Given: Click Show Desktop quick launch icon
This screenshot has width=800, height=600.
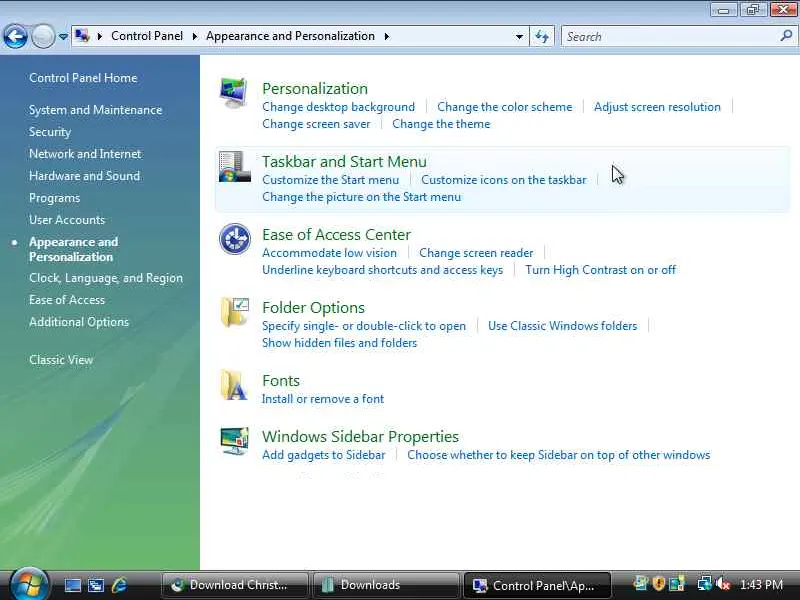Looking at the screenshot, I should point(72,585).
